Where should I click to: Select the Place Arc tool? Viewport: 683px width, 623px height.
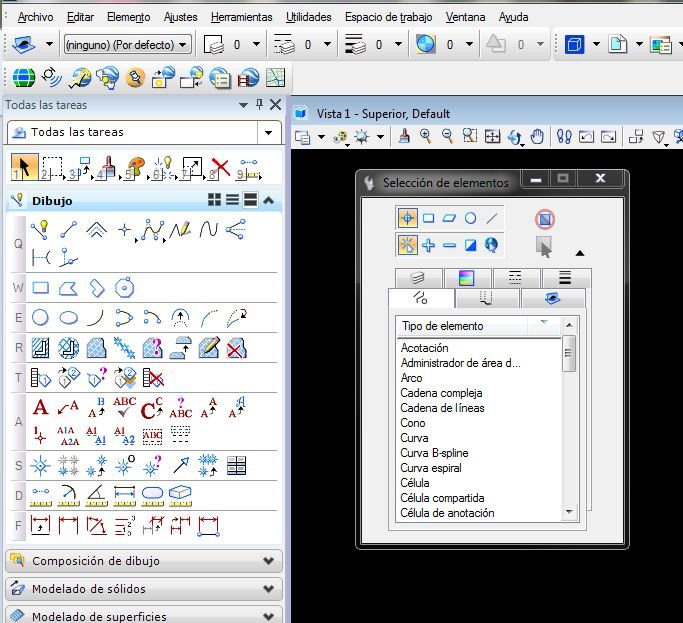96,318
